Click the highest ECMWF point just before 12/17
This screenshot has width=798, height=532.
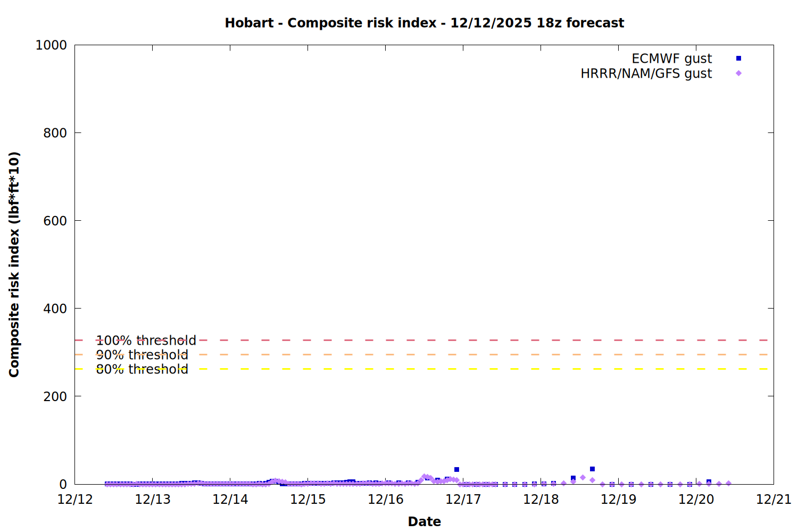click(x=456, y=470)
